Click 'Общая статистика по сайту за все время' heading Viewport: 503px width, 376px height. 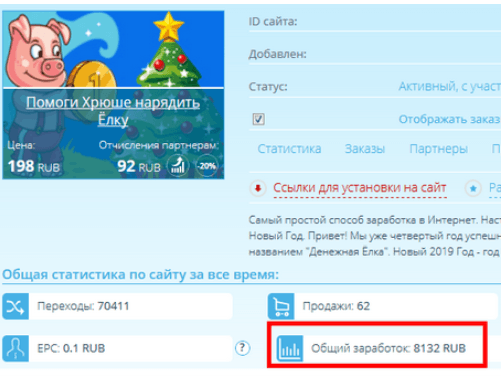click(x=140, y=275)
